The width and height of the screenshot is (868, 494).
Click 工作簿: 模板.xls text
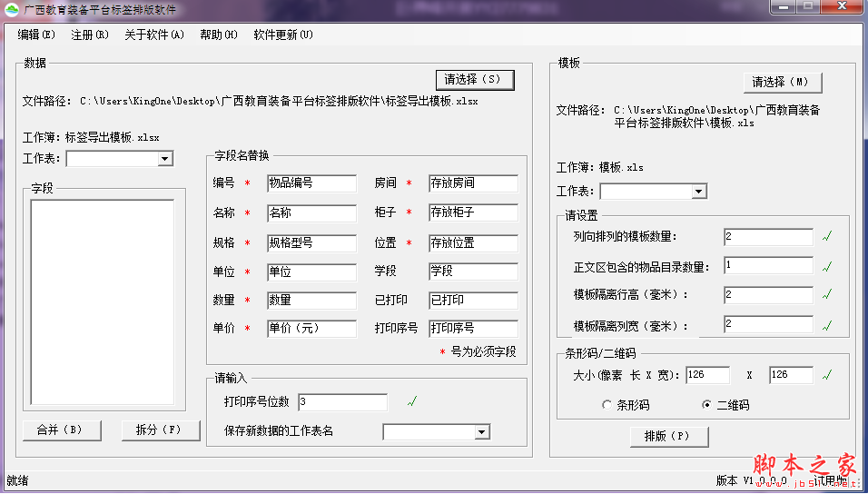tap(600, 167)
